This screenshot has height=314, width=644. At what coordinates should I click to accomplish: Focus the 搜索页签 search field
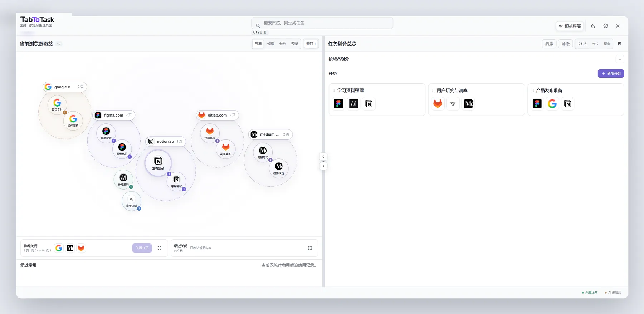[x=322, y=23]
